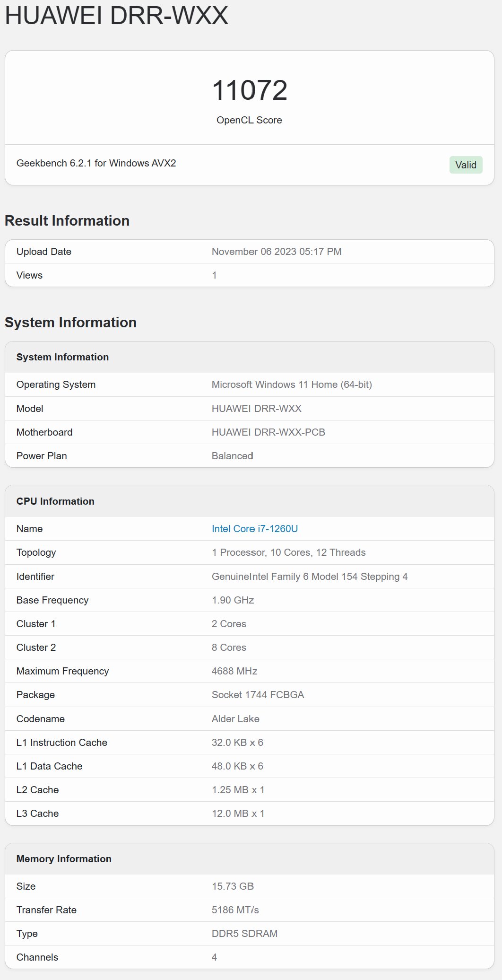Click the Result Information heading

click(67, 221)
